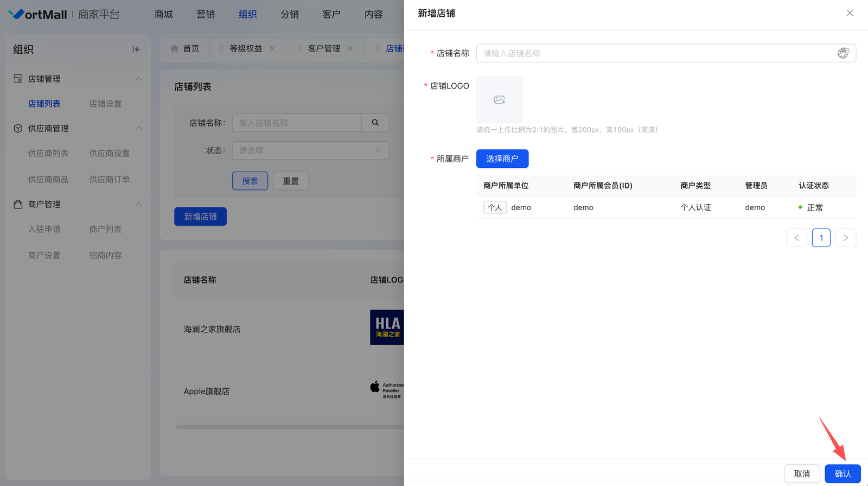The width and height of the screenshot is (868, 486).
Task: Click the 选择商户 button
Action: click(x=502, y=159)
